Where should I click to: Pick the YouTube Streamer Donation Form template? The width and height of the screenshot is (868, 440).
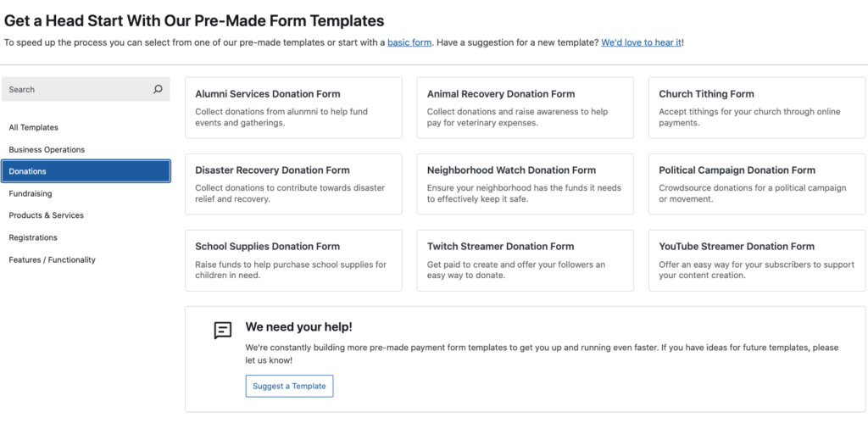click(757, 260)
